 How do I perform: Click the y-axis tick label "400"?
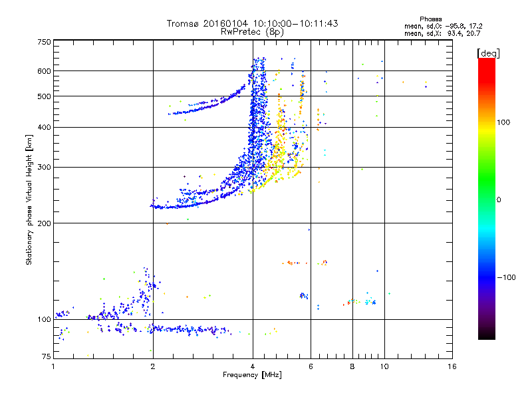[x=44, y=127]
